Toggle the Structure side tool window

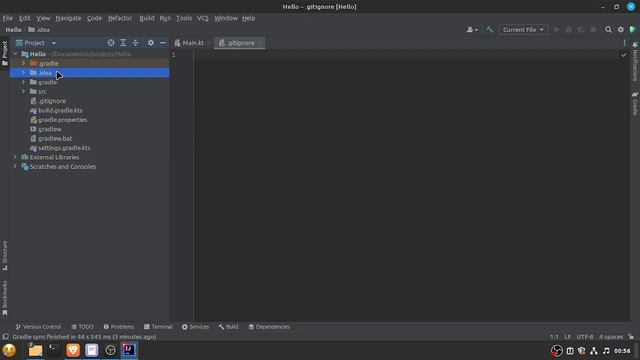pyautogui.click(x=4, y=255)
